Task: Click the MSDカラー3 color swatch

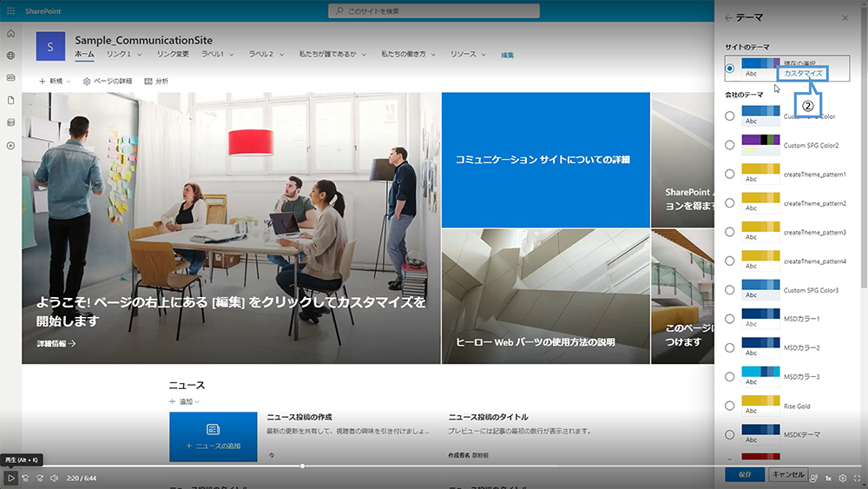Action: click(760, 377)
